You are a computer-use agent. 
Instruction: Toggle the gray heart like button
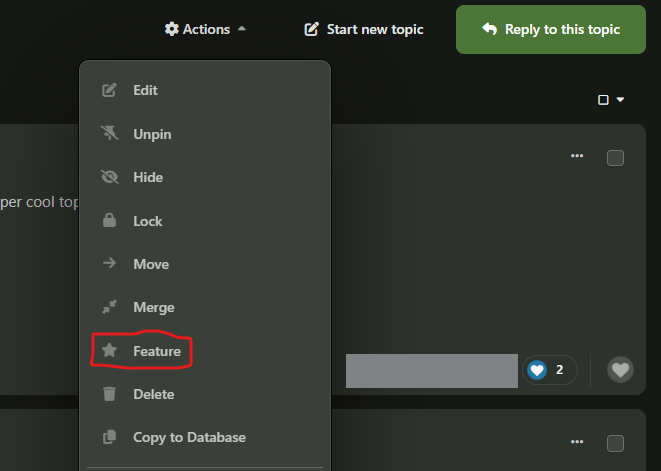click(620, 370)
